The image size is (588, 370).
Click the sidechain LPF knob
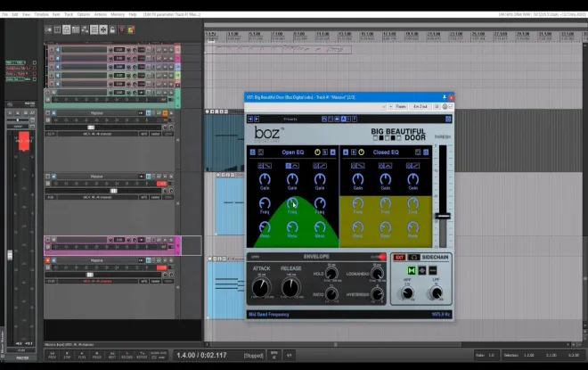(437, 292)
